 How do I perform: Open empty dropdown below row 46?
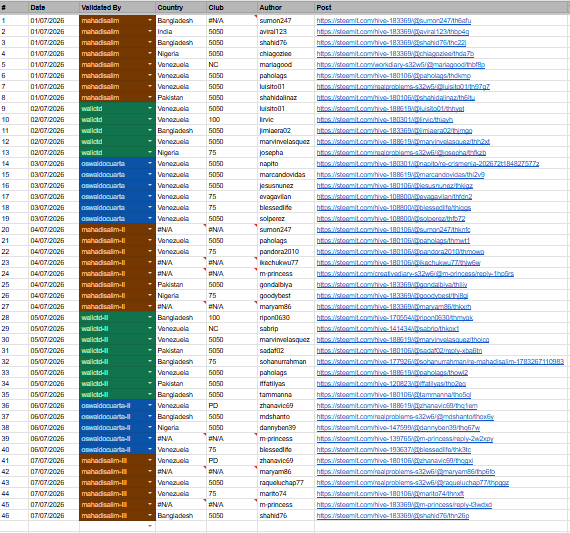coord(150,526)
